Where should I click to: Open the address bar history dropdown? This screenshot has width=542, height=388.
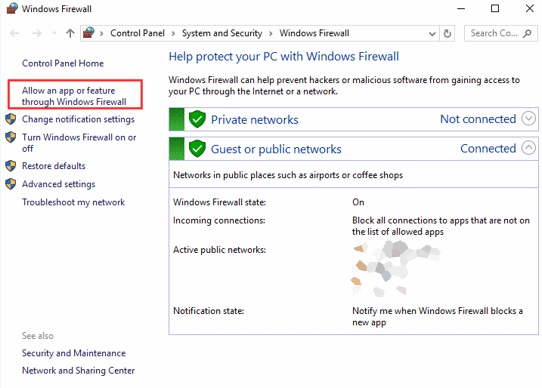coord(432,34)
